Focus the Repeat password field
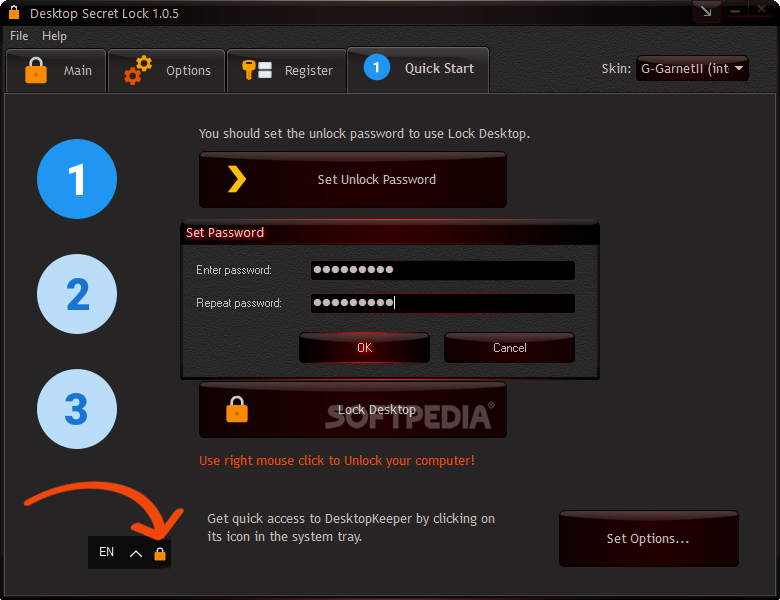 443,303
